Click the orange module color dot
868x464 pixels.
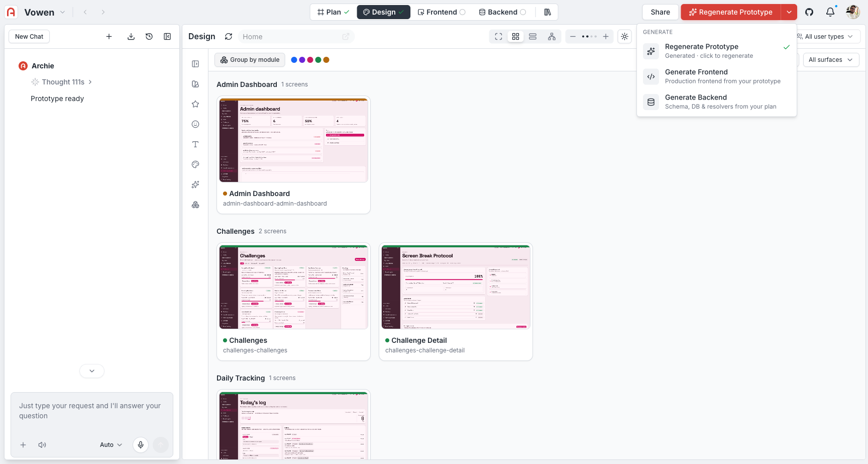click(326, 60)
